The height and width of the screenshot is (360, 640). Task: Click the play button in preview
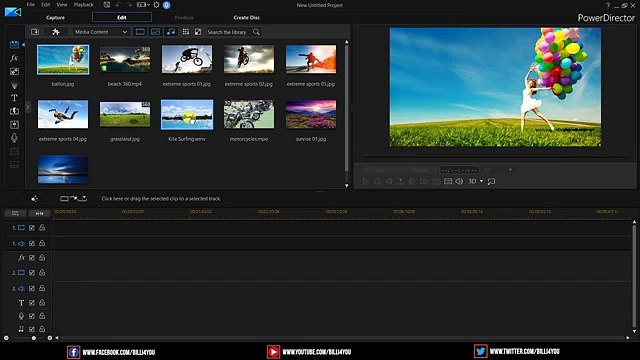tap(365, 181)
